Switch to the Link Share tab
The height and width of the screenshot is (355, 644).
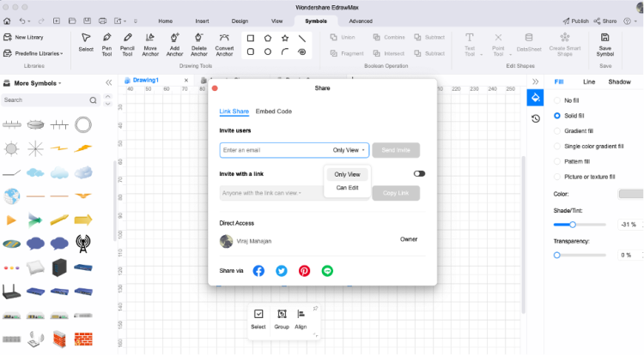(x=234, y=111)
